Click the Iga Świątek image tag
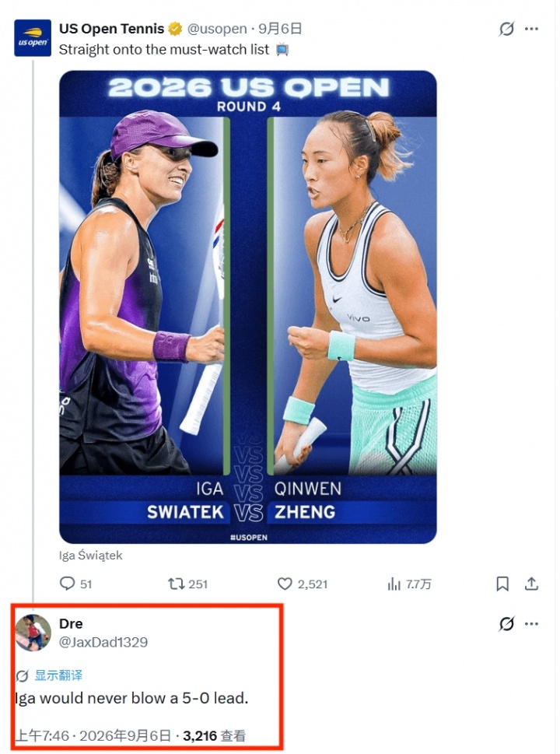Image resolution: width=560 pixels, height=754 pixels. point(91,556)
